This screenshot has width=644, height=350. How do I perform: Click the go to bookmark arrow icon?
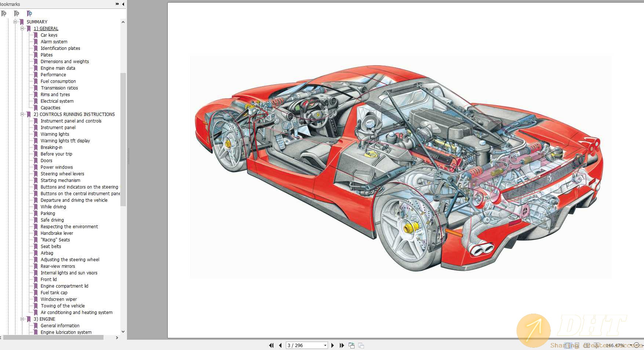29,14
